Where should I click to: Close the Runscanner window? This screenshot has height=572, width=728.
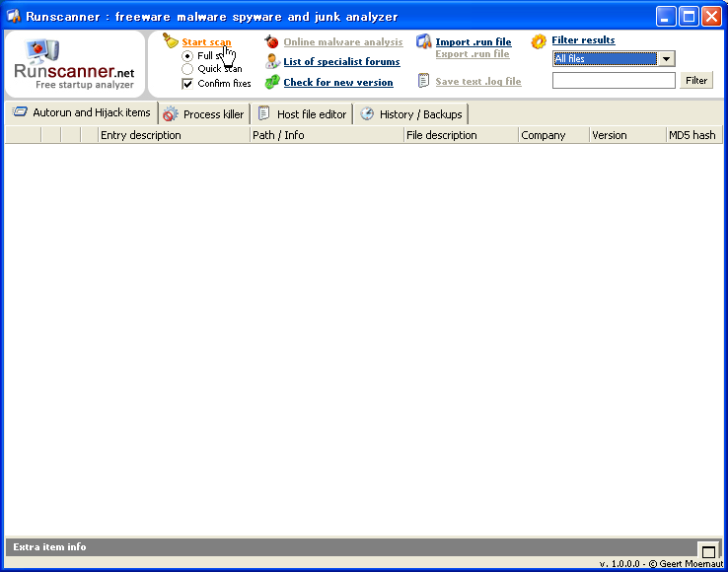point(711,17)
